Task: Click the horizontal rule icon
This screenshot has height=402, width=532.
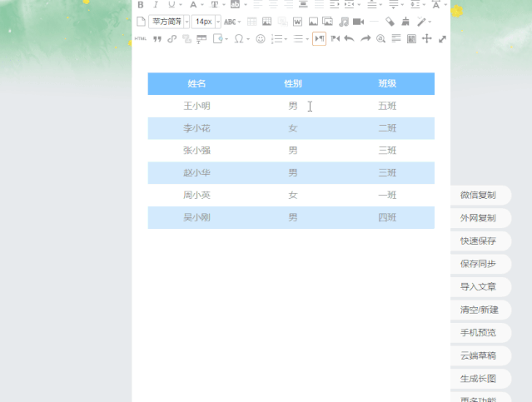Action: [x=374, y=22]
